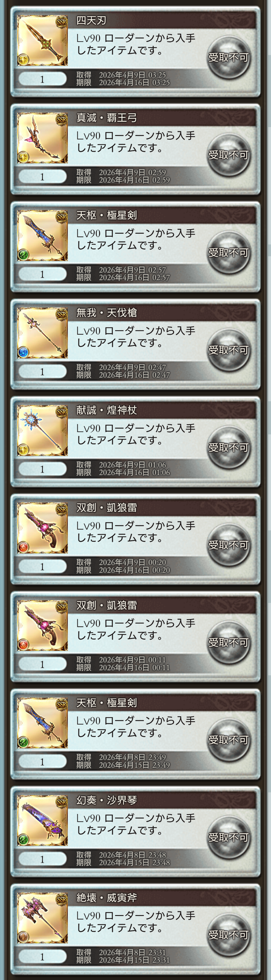
Task: Click 受取不可 button for 献誠・煌神杖
Action: (228, 447)
